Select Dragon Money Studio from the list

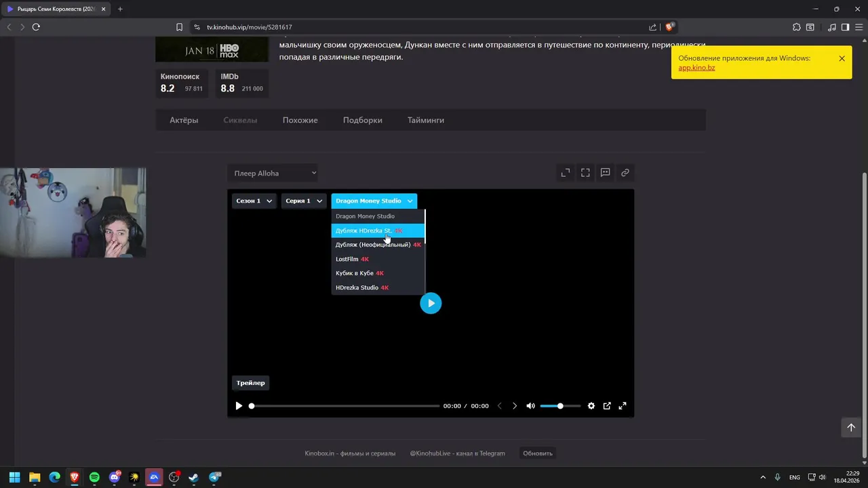click(x=378, y=216)
